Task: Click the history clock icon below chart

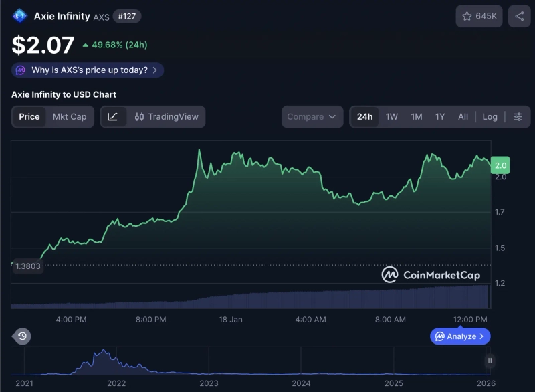Action: [22, 336]
